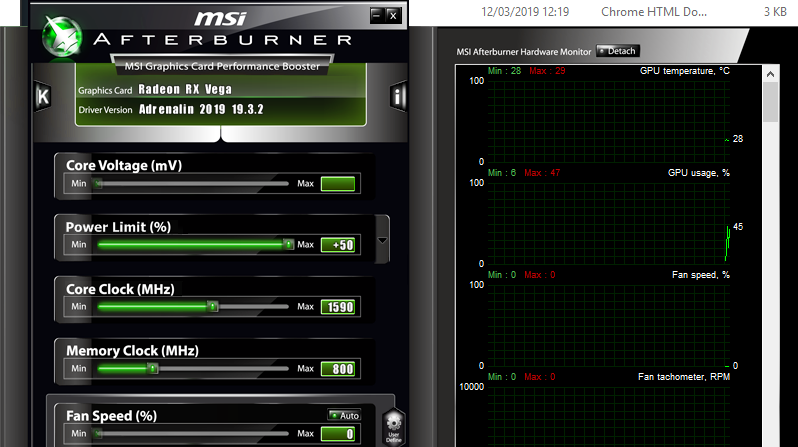Click the Memory Clock (MHz) label
798x447 pixels.
pos(132,351)
